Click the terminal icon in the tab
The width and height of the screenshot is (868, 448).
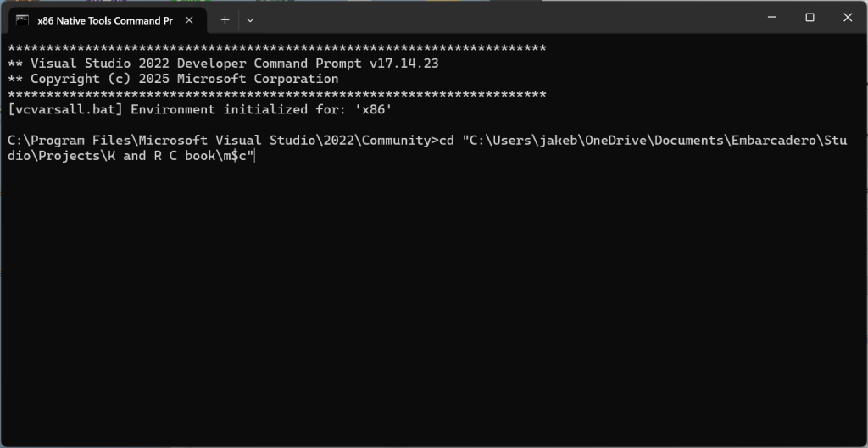(x=23, y=19)
